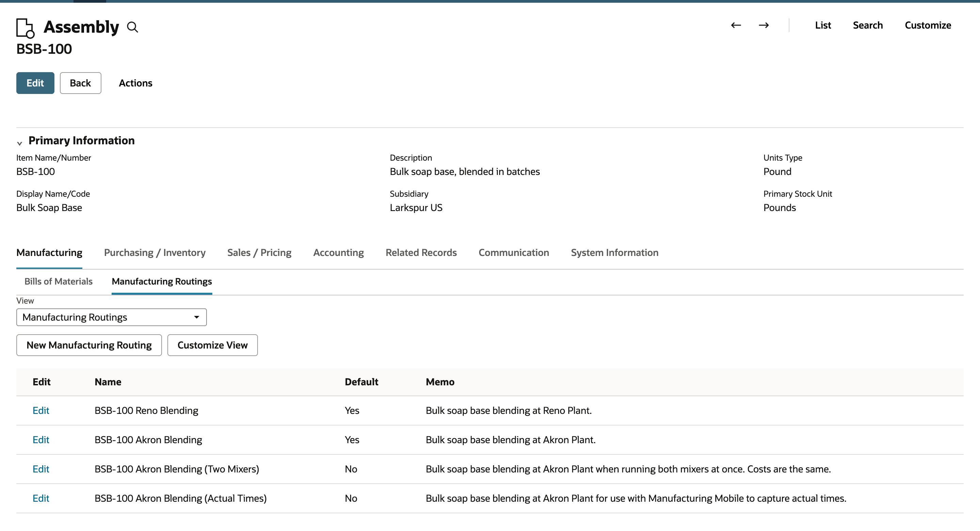The image size is (980, 531).
Task: Click the BSB-100 Akron Blending (Two Mixers) name
Action: pyautogui.click(x=177, y=469)
